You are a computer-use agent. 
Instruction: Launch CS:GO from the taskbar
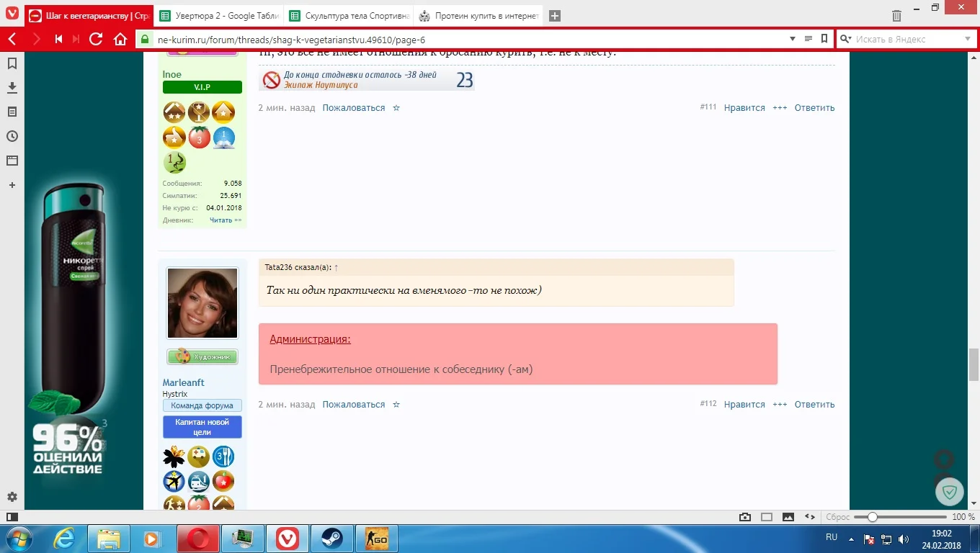tap(376, 538)
